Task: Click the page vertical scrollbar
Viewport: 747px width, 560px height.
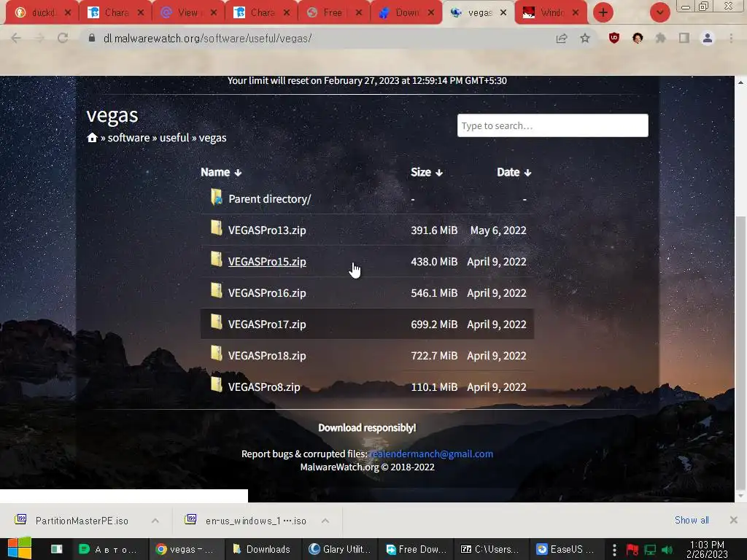Action: click(x=740, y=352)
